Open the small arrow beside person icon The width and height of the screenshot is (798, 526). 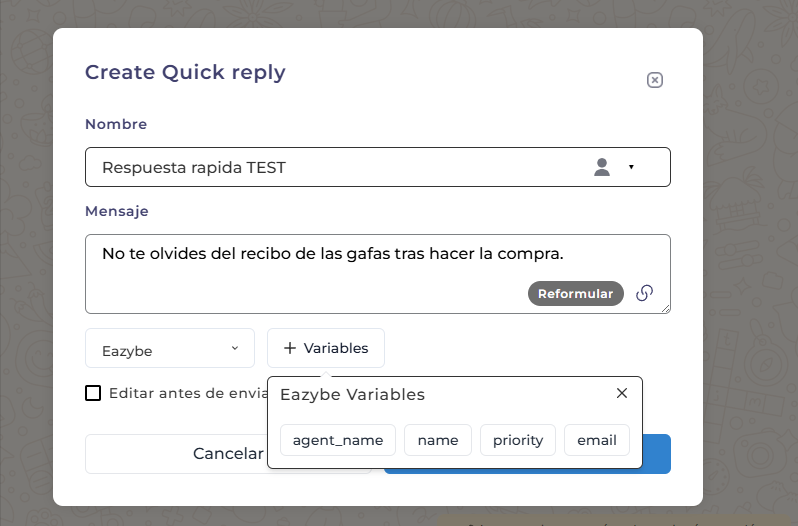631,167
